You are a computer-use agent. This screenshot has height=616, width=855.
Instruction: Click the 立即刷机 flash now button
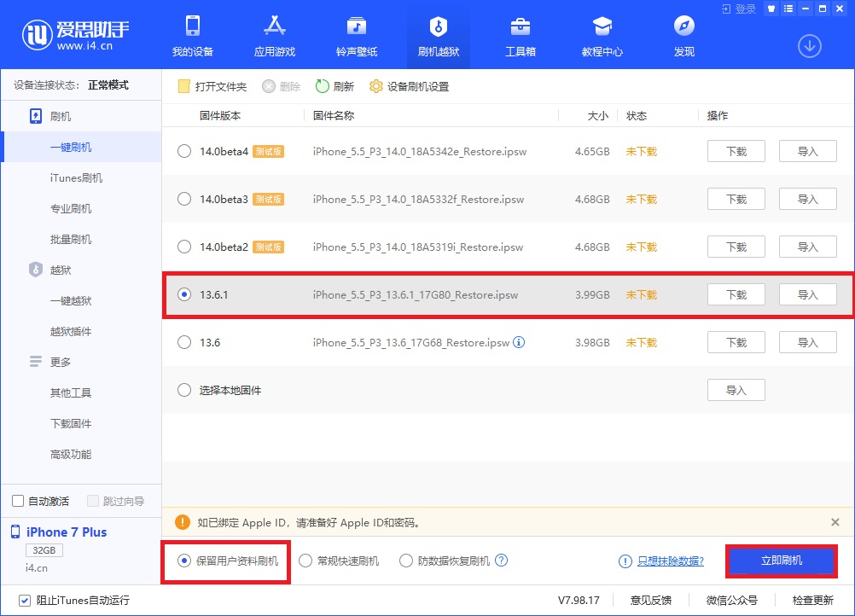780,561
